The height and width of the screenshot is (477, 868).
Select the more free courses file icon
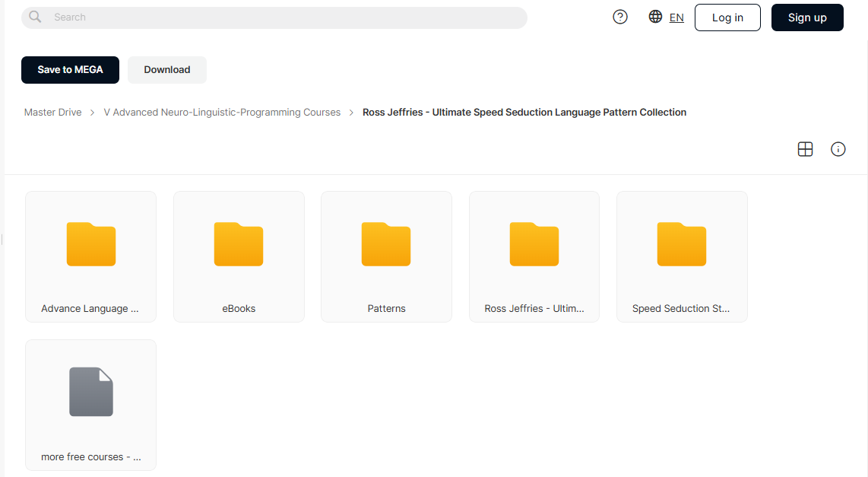click(x=90, y=392)
